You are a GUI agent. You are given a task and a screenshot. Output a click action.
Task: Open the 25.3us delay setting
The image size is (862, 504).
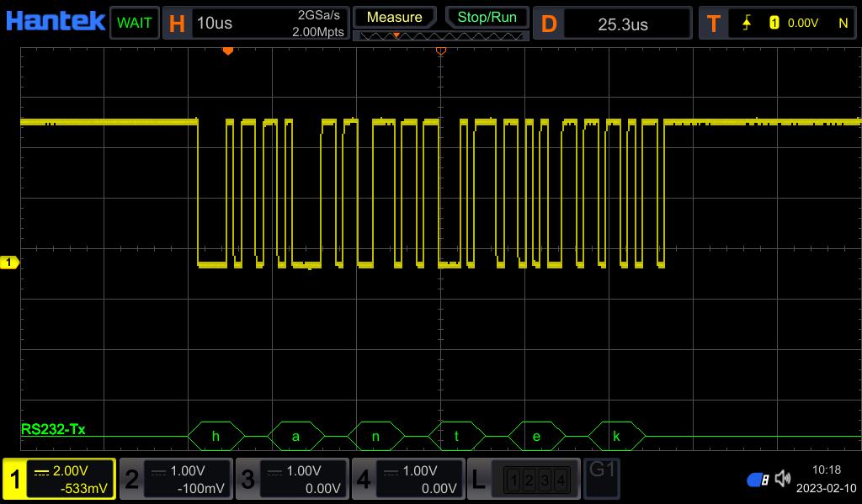click(x=623, y=24)
